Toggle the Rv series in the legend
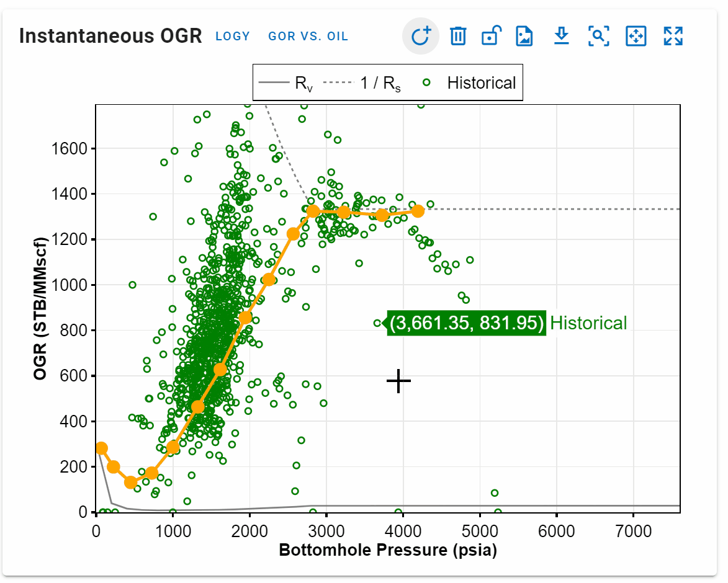 point(285,83)
